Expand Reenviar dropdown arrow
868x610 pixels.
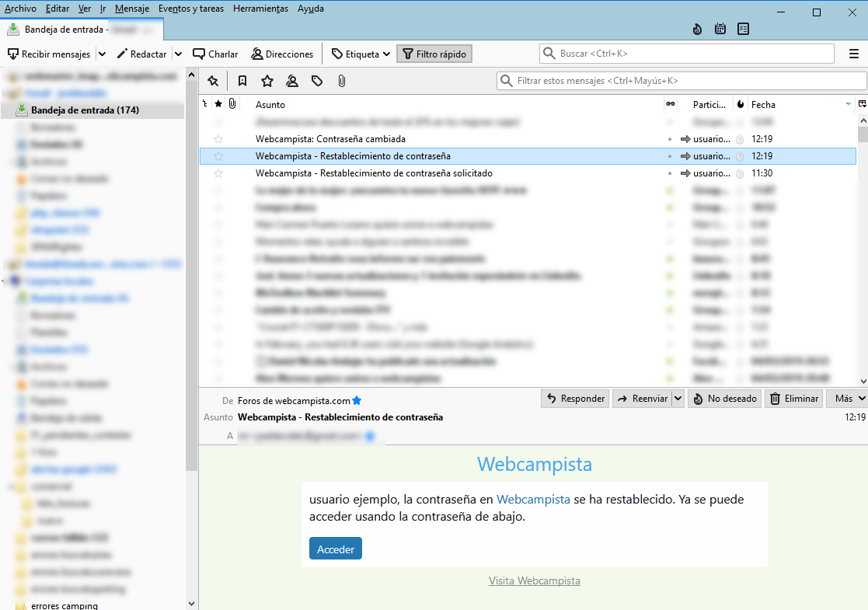[x=678, y=399]
